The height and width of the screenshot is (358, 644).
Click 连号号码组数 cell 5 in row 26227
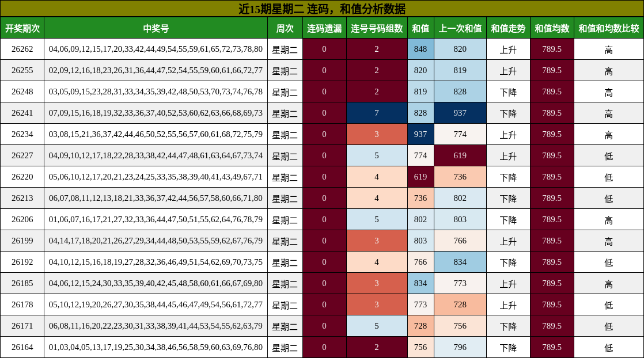pos(377,155)
